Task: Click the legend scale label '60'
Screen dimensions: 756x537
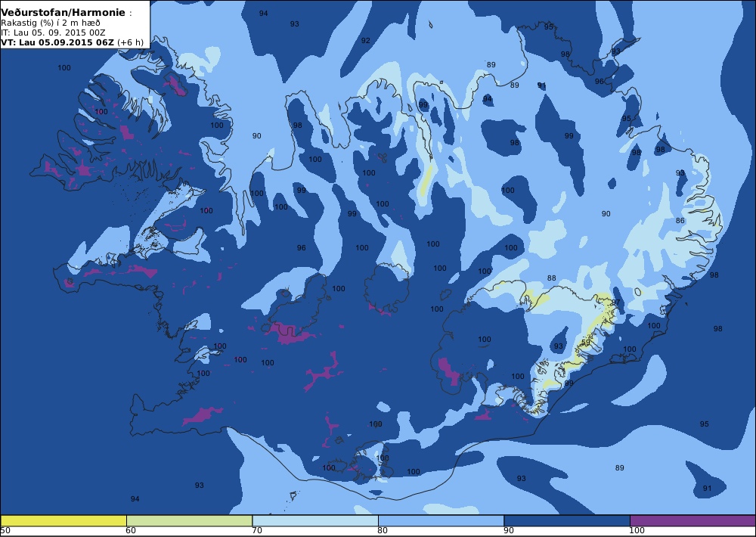Action: coord(131,531)
